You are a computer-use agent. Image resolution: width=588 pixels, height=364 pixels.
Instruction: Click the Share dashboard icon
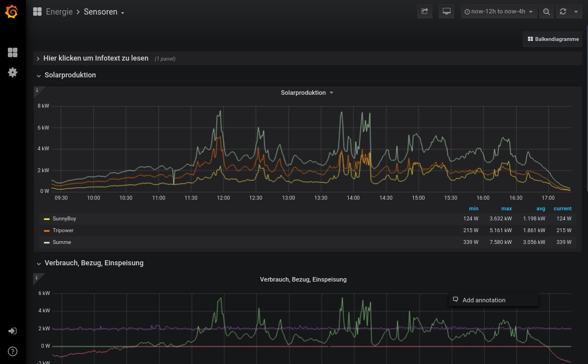pyautogui.click(x=425, y=12)
